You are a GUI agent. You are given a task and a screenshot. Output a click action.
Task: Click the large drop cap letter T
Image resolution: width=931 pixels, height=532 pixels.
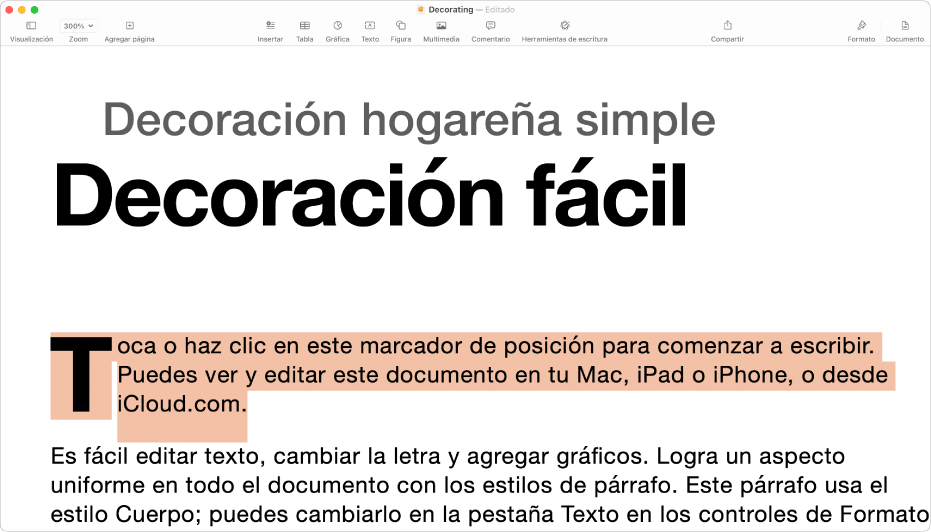click(81, 375)
